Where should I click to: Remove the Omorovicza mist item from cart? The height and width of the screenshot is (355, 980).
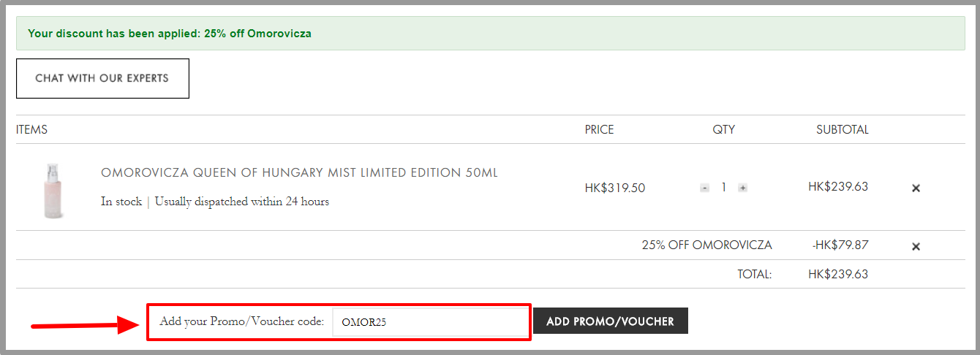point(916,188)
